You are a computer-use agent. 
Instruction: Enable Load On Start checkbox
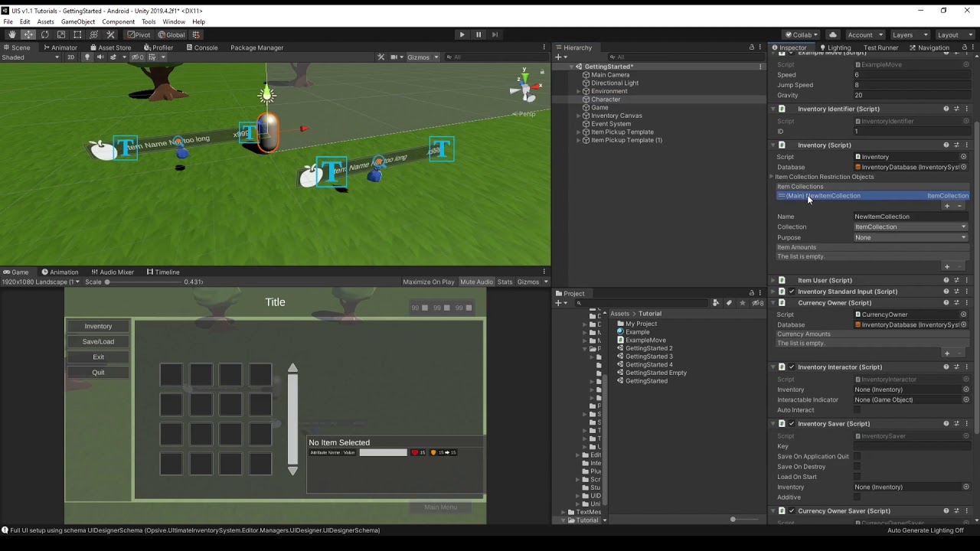[x=857, y=477]
